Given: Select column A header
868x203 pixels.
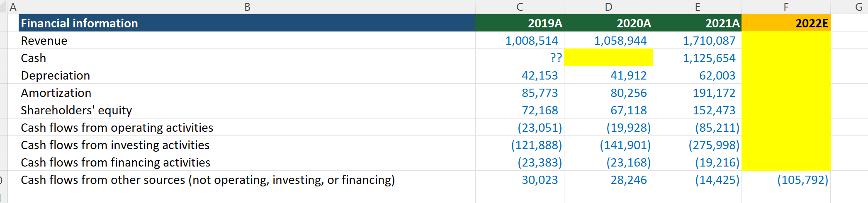Looking at the screenshot, I should click(13, 7).
